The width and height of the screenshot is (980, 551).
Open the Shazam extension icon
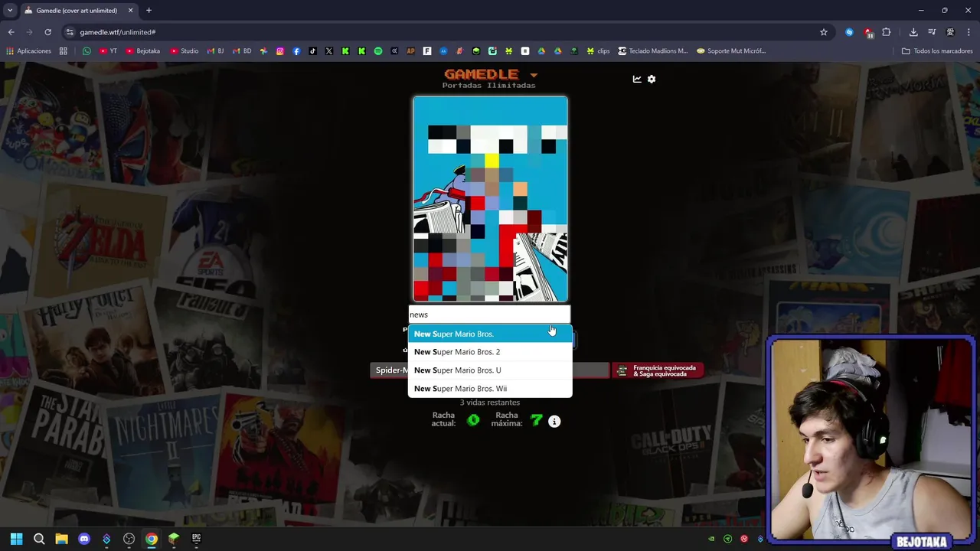(x=849, y=32)
